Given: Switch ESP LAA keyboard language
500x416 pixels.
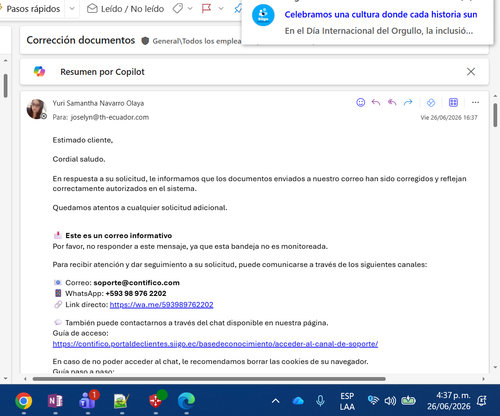Looking at the screenshot, I should [347, 401].
